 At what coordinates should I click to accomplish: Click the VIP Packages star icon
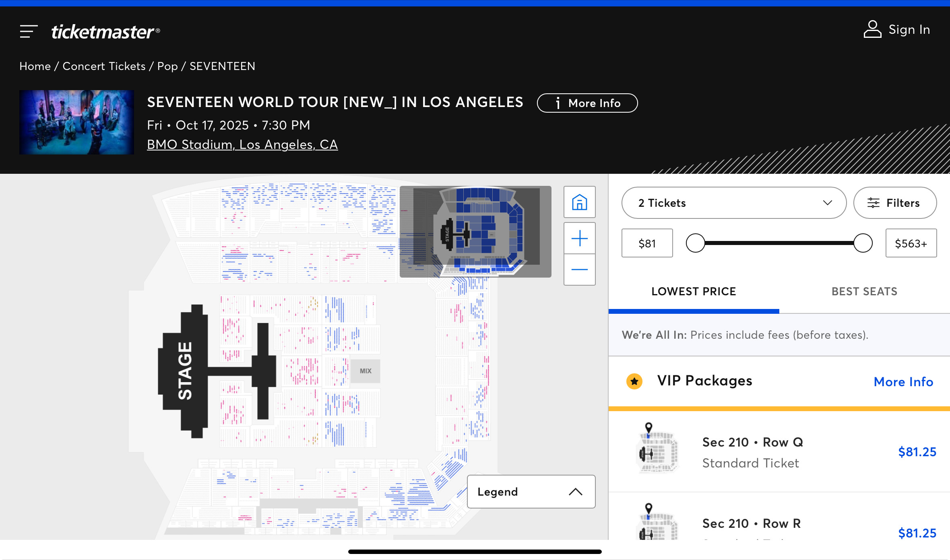click(634, 381)
